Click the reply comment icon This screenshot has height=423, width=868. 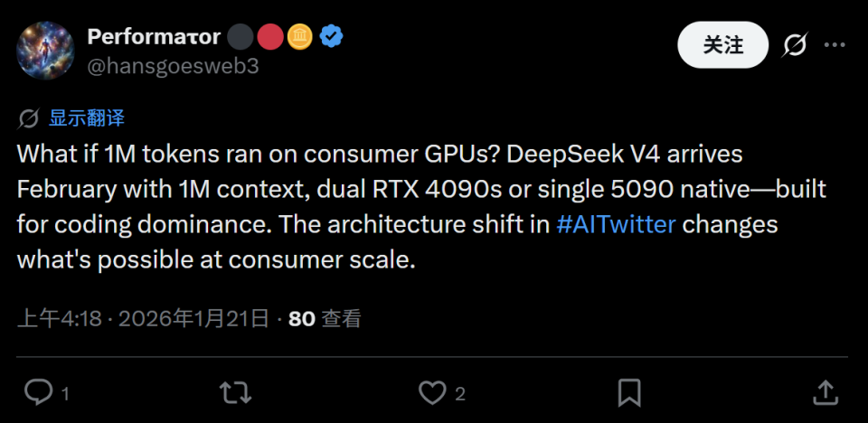pos(38,392)
